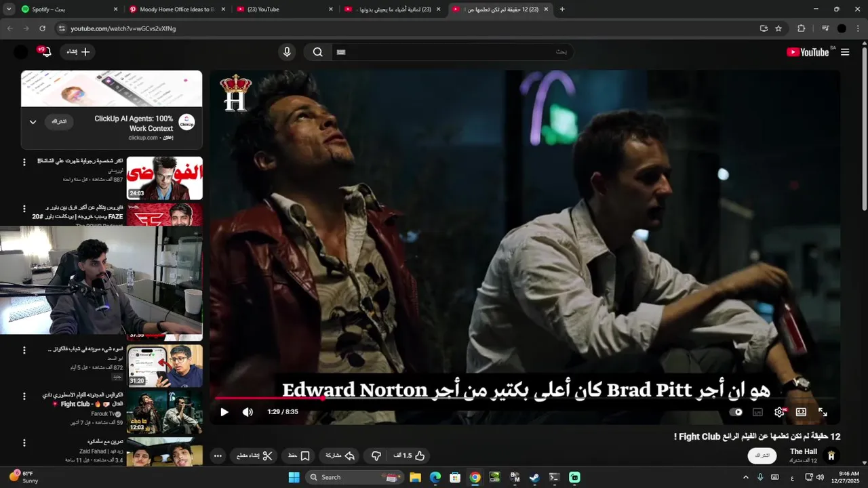Switch to the Spotify browser tab
This screenshot has height=488, width=868.
pyautogui.click(x=68, y=9)
